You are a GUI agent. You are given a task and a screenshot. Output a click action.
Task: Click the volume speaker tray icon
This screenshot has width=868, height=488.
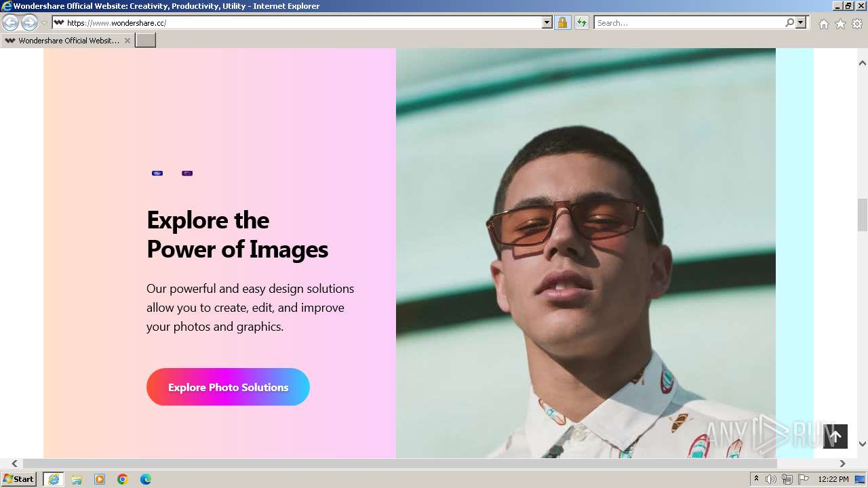(771, 479)
